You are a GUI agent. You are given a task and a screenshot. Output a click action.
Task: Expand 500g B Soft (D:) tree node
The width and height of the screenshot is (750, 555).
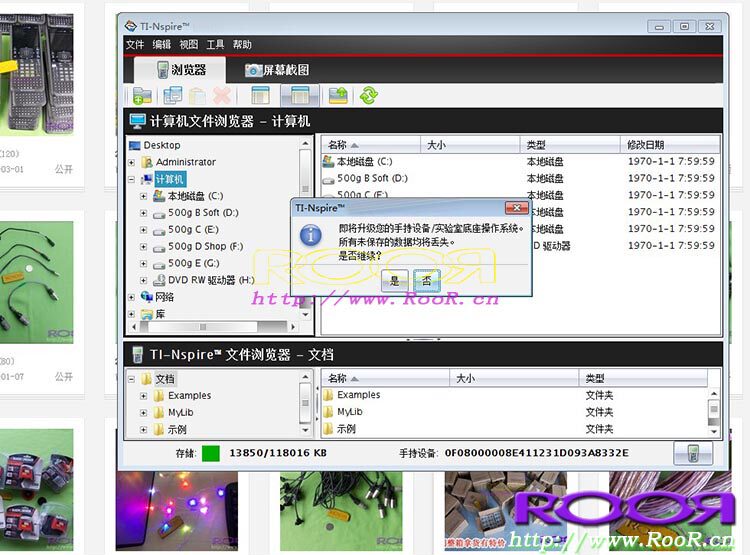click(143, 213)
